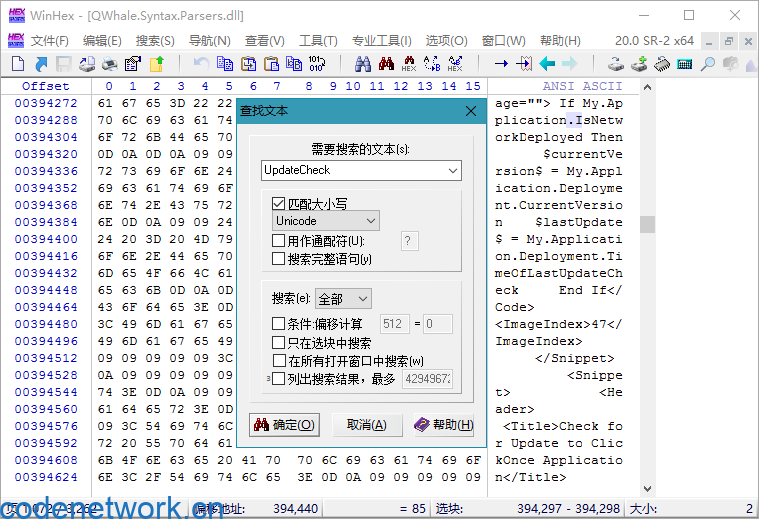Click the cyan Back arrow icon

(547, 63)
